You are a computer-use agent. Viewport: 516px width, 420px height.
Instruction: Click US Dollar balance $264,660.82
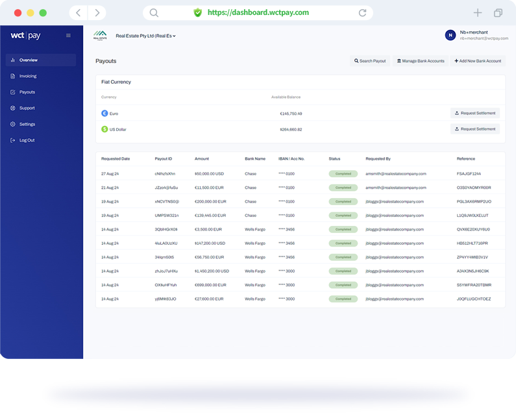tap(291, 129)
